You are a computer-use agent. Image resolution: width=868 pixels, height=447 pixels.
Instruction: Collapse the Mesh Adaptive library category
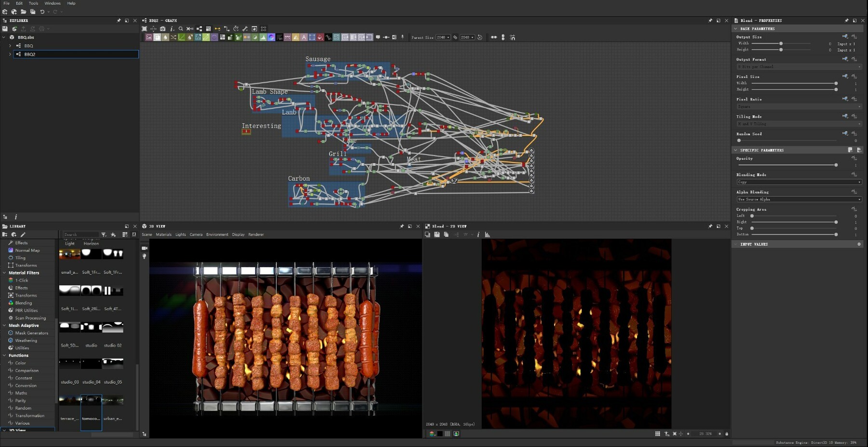(4, 325)
